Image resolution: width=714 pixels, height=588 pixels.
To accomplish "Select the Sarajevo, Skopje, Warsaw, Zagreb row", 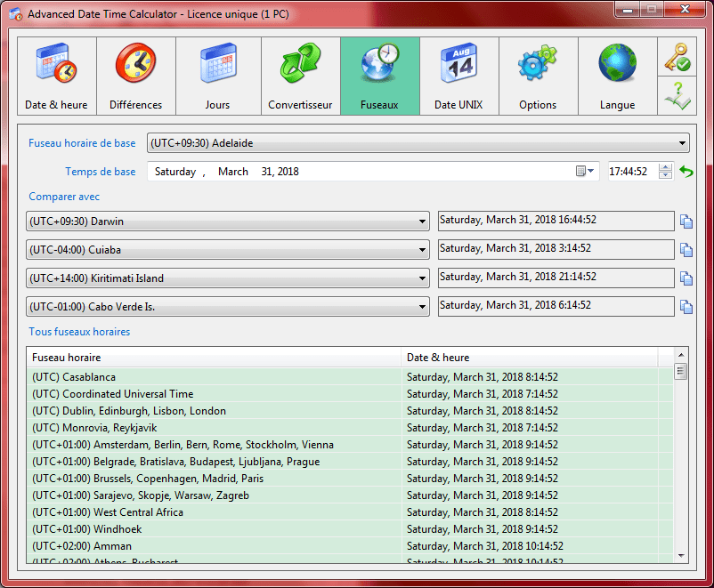I will (x=350, y=495).
